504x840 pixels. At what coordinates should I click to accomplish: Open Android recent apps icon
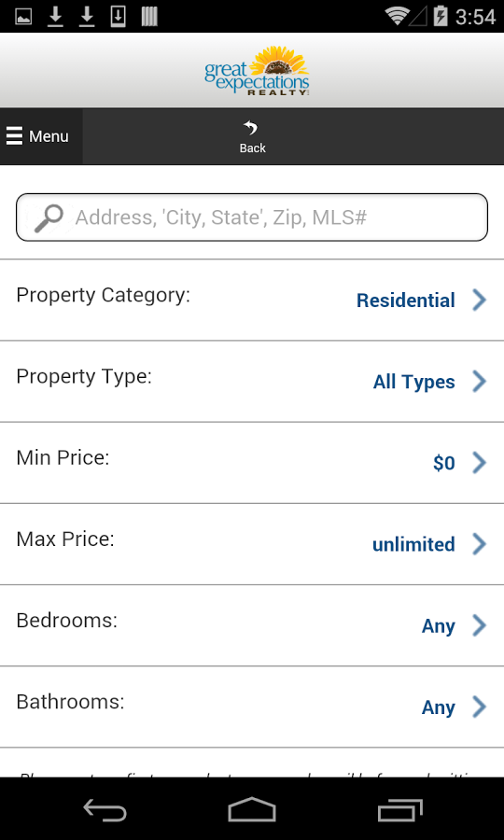pos(399,810)
